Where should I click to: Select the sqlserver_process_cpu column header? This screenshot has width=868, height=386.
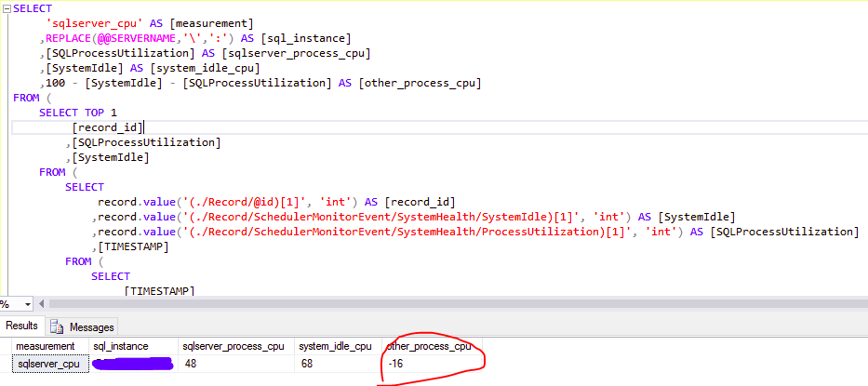tap(235, 346)
